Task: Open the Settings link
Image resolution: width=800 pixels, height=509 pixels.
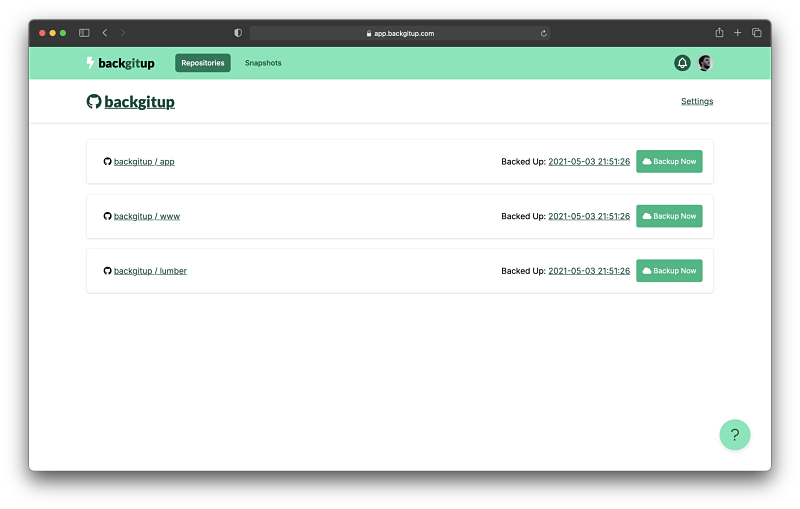Action: (x=697, y=101)
